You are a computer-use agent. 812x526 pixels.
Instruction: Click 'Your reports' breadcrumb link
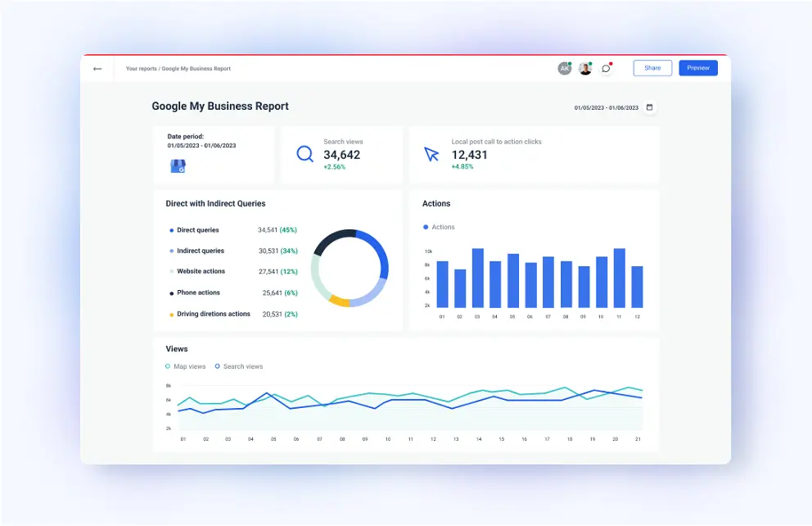[141, 69]
